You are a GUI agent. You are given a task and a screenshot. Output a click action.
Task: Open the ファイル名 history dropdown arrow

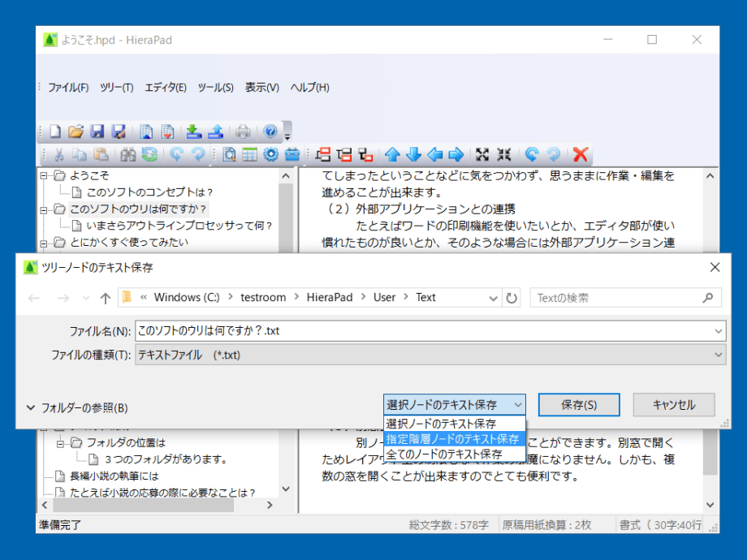tap(719, 330)
